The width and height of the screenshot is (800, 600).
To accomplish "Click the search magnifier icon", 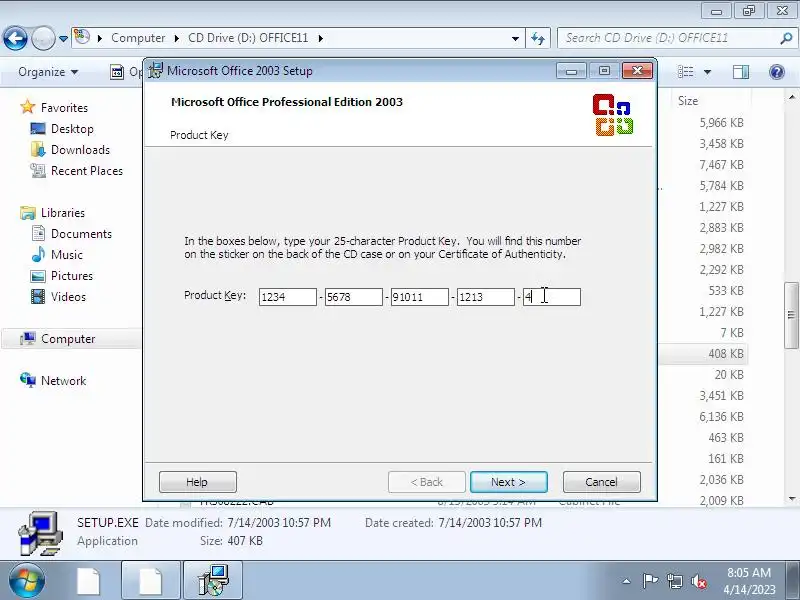I will [x=786, y=38].
